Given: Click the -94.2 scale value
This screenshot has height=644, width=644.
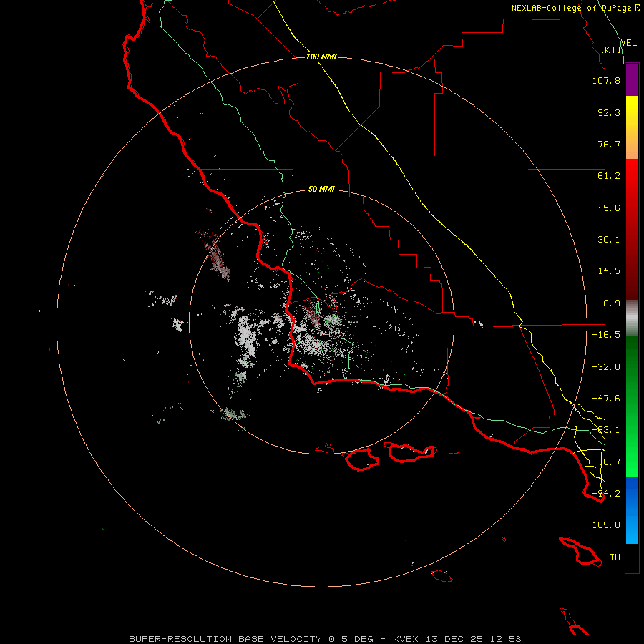Looking at the screenshot, I should [606, 494].
